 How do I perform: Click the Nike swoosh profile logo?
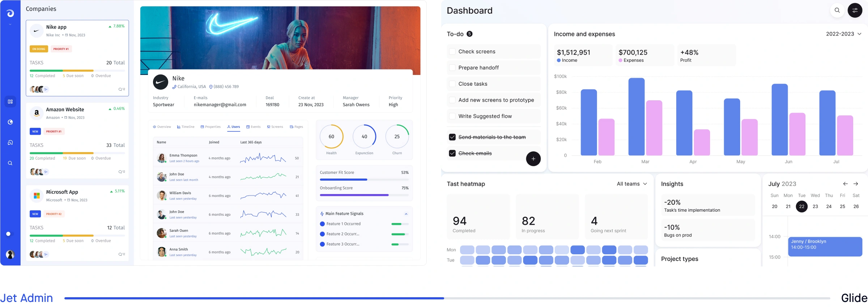[161, 82]
